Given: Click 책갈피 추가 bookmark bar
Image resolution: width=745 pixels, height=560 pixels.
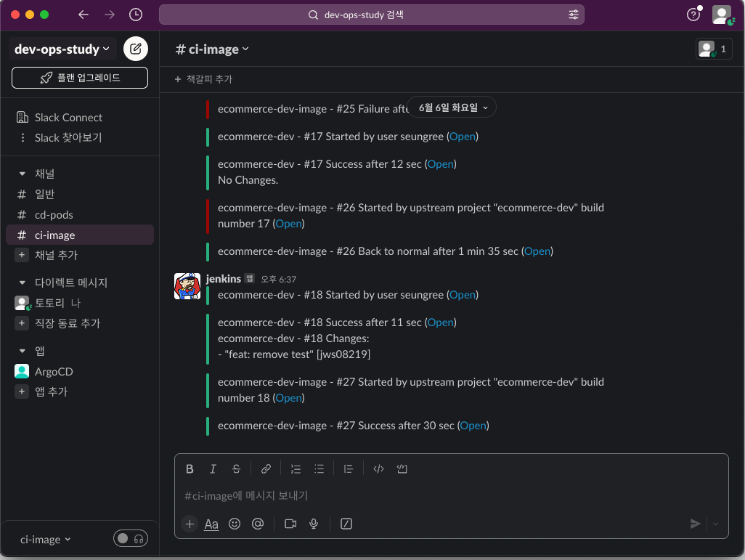Looking at the screenshot, I should point(203,79).
